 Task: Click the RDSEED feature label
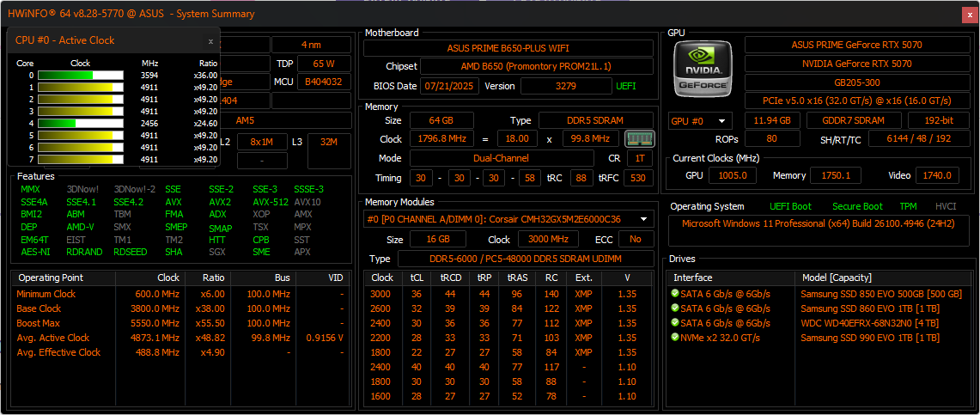[130, 252]
